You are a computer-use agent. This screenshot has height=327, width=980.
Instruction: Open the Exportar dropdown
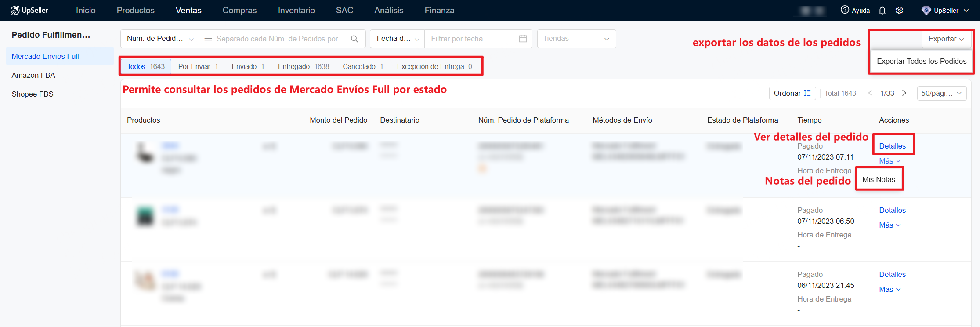tap(946, 39)
